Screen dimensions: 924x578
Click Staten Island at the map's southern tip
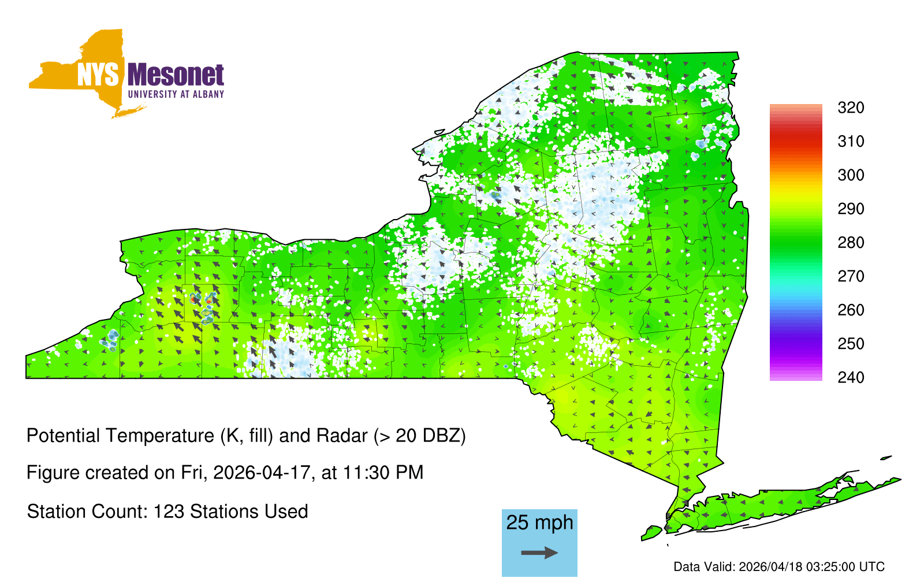651,532
